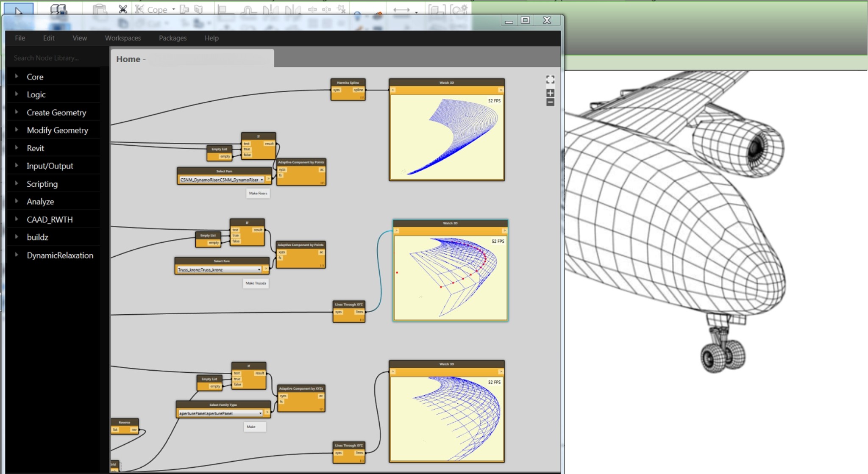Zoom in with the plus icon
This screenshot has width=868, height=474.
pyautogui.click(x=550, y=93)
